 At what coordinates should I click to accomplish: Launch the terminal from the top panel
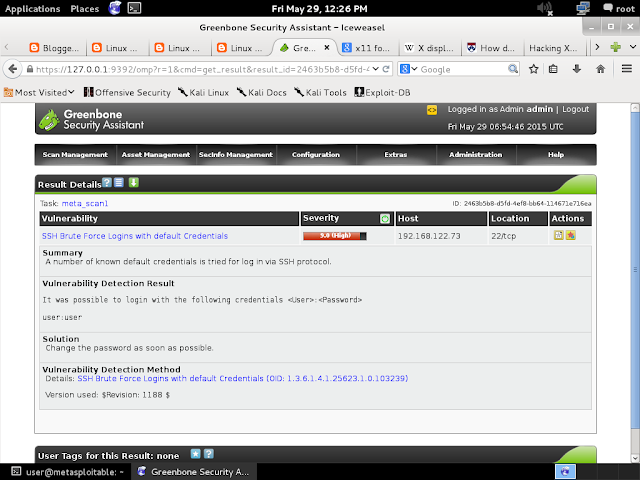[x=134, y=8]
